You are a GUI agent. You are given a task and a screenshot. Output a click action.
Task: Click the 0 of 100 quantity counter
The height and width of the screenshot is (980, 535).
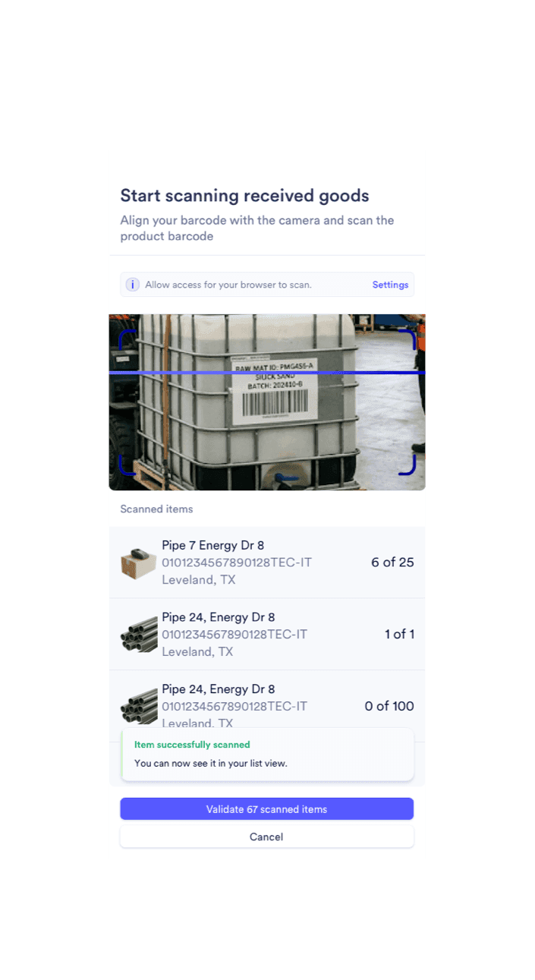pyautogui.click(x=389, y=706)
